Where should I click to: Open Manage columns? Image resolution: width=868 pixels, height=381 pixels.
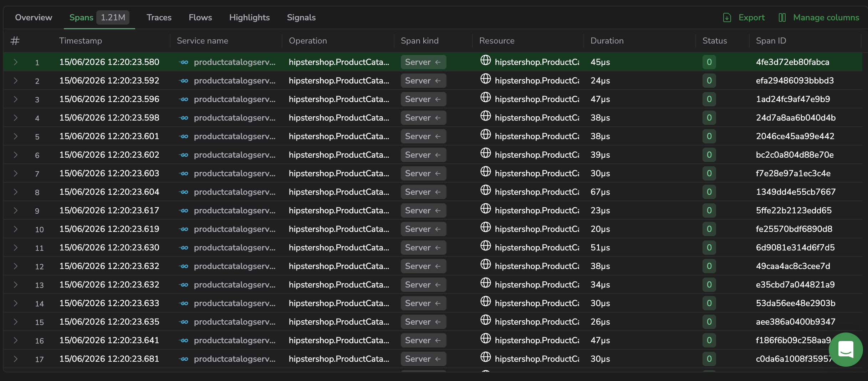coord(819,17)
